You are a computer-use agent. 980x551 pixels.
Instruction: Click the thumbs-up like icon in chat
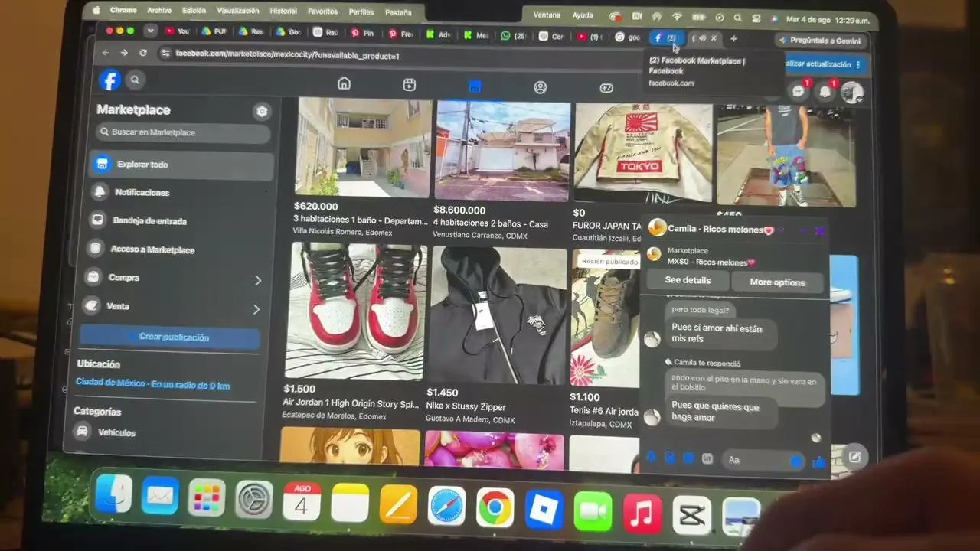pyautogui.click(x=819, y=461)
